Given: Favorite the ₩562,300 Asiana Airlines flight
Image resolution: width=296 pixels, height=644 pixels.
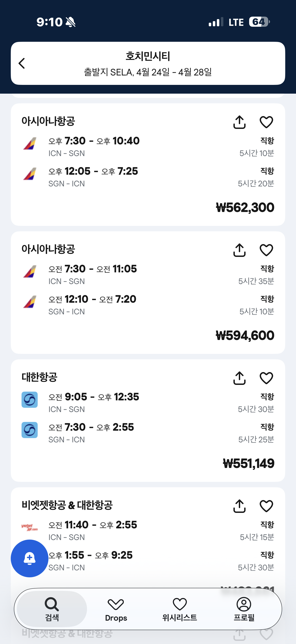Looking at the screenshot, I should tap(266, 122).
